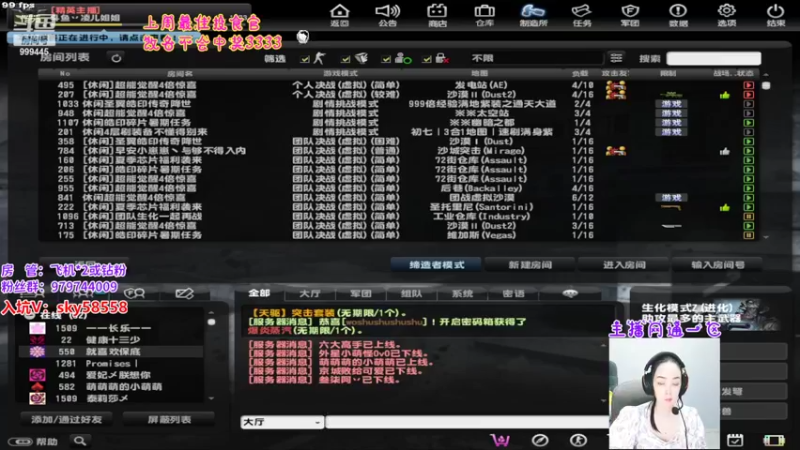The image size is (800, 450).
Task: Collapse the 在线 online friends group
Action: pos(30,316)
